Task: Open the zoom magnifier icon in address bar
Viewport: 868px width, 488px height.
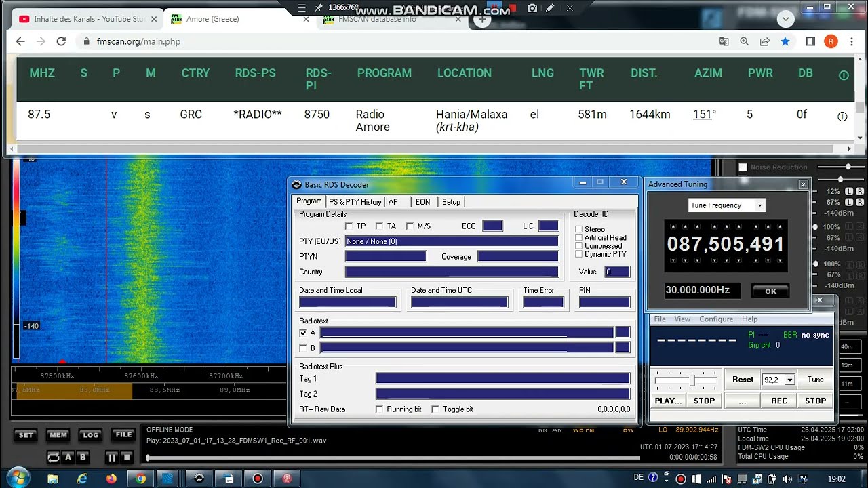Action: [x=745, y=41]
